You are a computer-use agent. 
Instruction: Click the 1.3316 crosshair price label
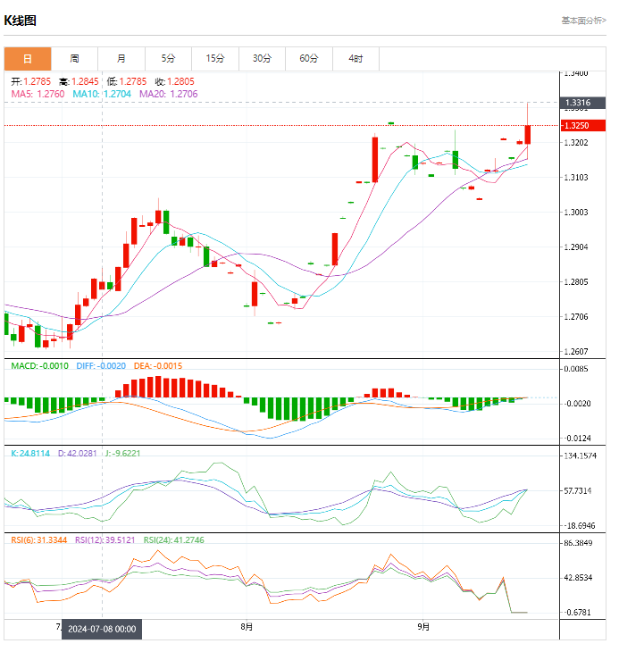(583, 103)
